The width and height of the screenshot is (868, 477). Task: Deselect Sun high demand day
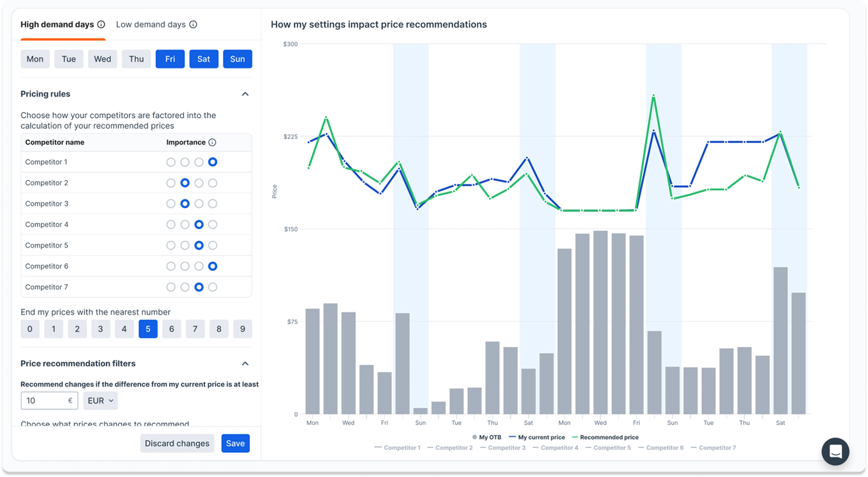click(238, 59)
